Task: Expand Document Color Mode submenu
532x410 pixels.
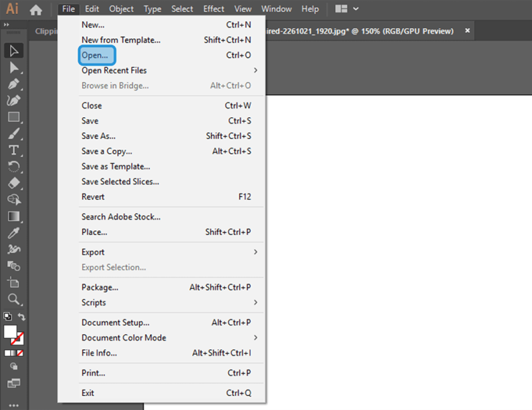Action: point(255,337)
